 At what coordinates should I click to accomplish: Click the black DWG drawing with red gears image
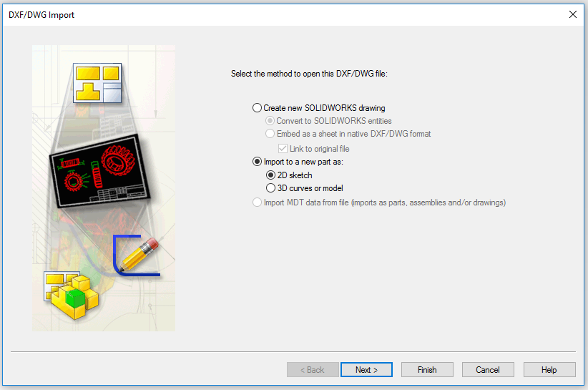click(x=99, y=170)
